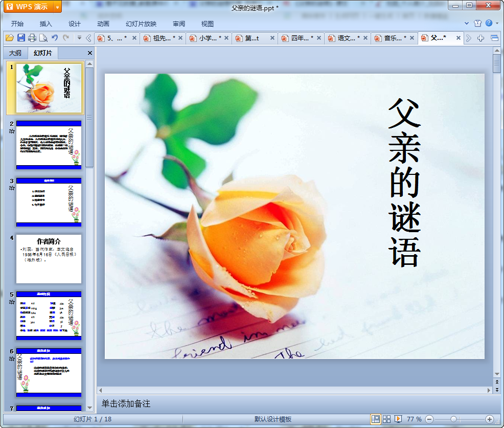The image size is (504, 428).
Task: Expand the ribbon using the chevron arrow
Action: coord(467,24)
